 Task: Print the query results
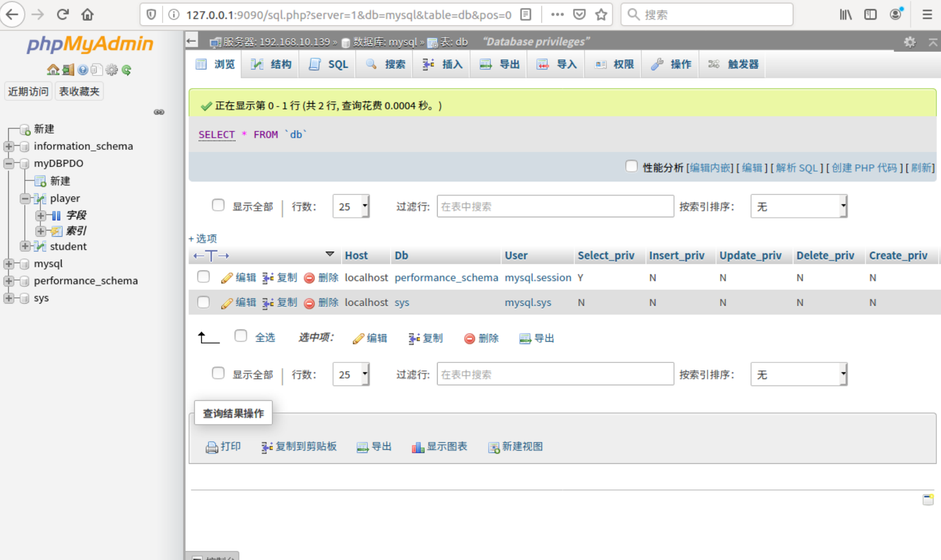pos(223,447)
